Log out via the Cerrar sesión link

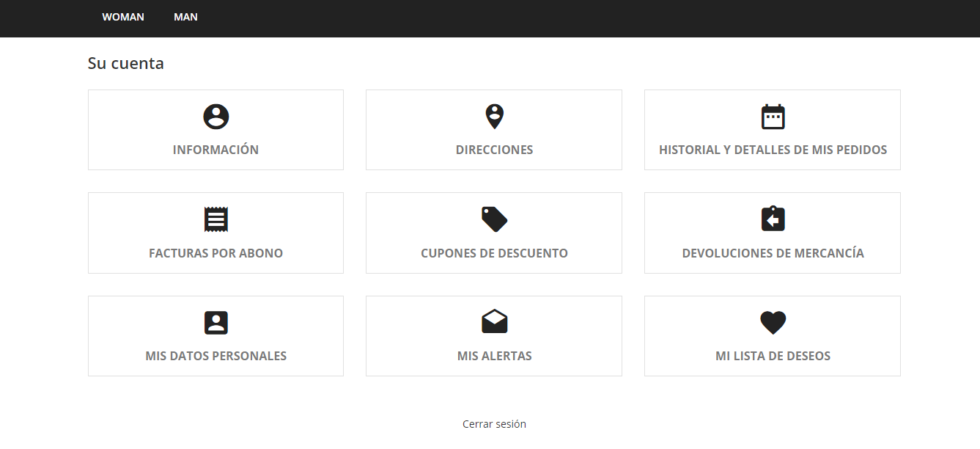[494, 424]
